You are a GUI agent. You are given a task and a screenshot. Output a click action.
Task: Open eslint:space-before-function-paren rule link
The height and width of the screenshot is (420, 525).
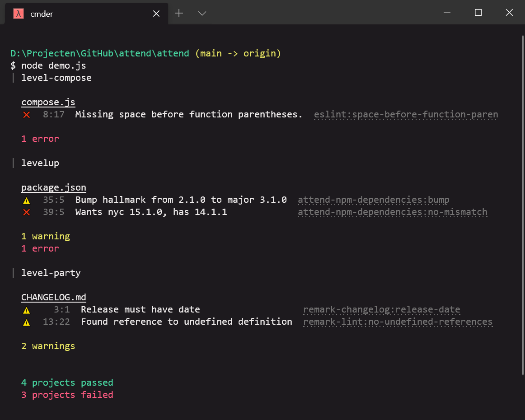[406, 114]
